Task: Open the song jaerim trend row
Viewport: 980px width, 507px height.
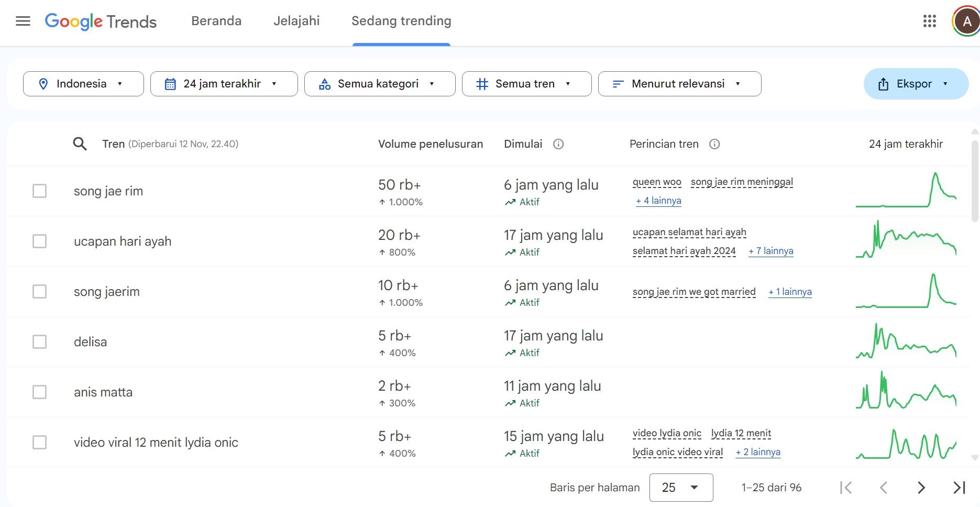Action: point(488,291)
